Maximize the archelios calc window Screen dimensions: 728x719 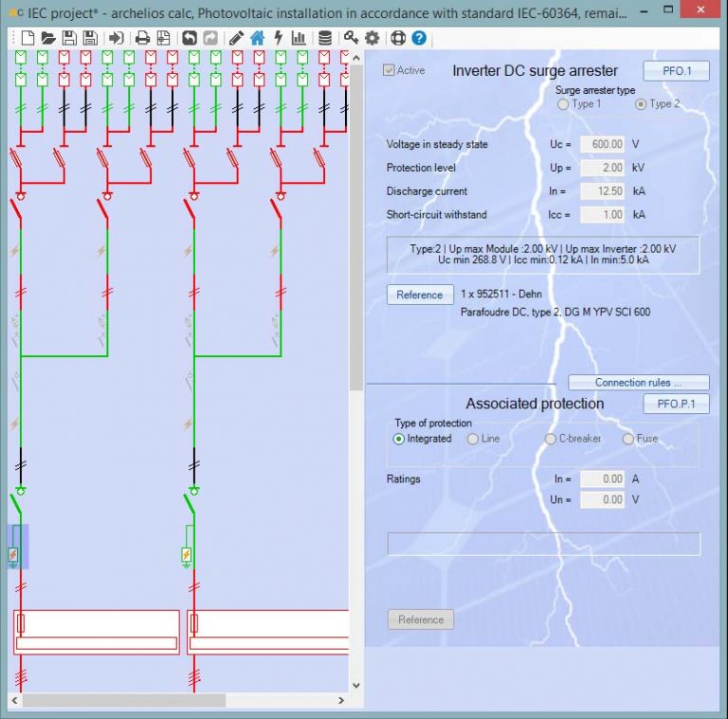point(668,9)
